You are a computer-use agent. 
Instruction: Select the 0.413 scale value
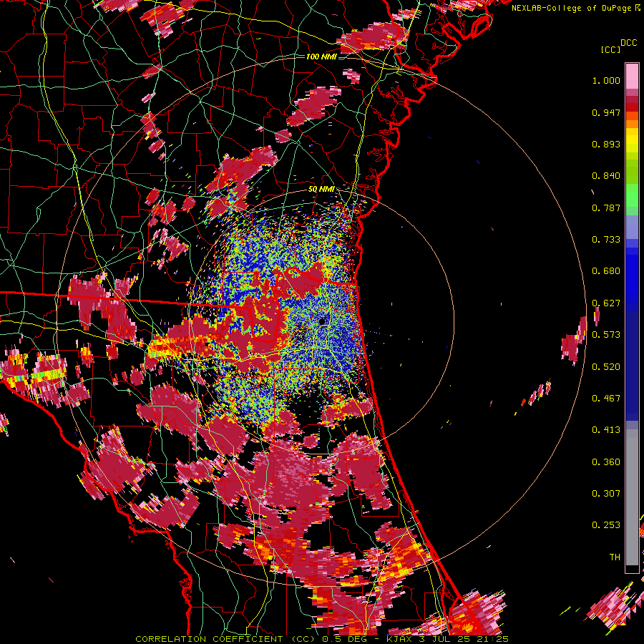(x=606, y=430)
